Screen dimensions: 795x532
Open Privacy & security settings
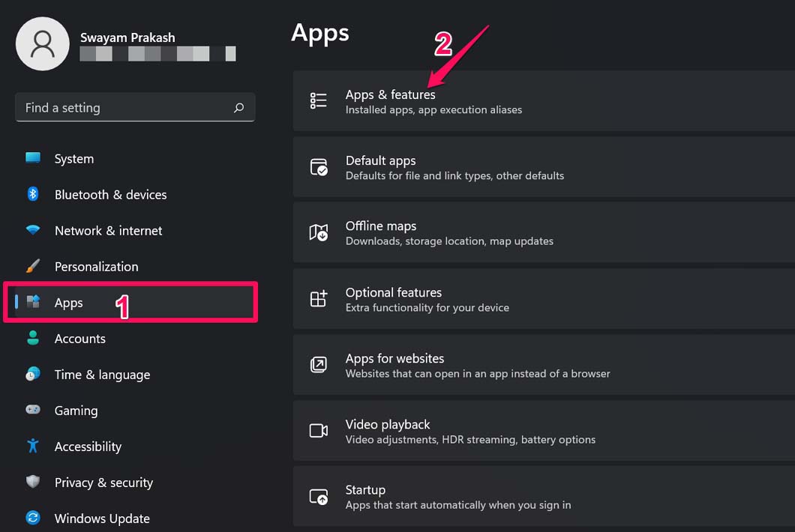click(x=103, y=483)
